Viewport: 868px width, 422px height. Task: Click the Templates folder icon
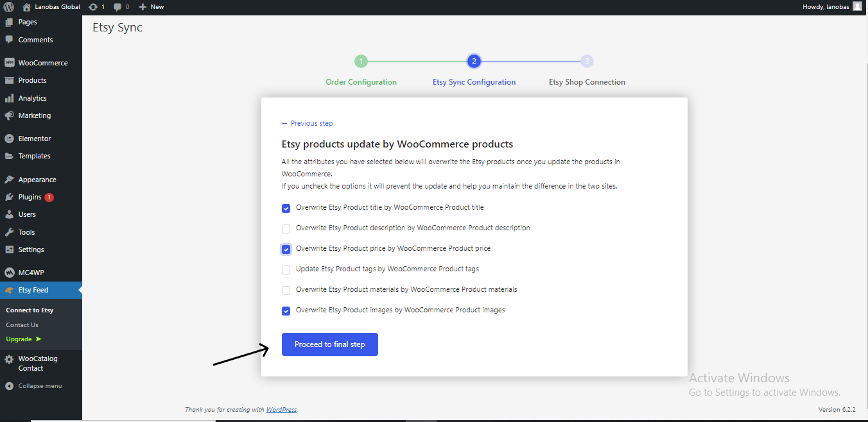(9, 156)
